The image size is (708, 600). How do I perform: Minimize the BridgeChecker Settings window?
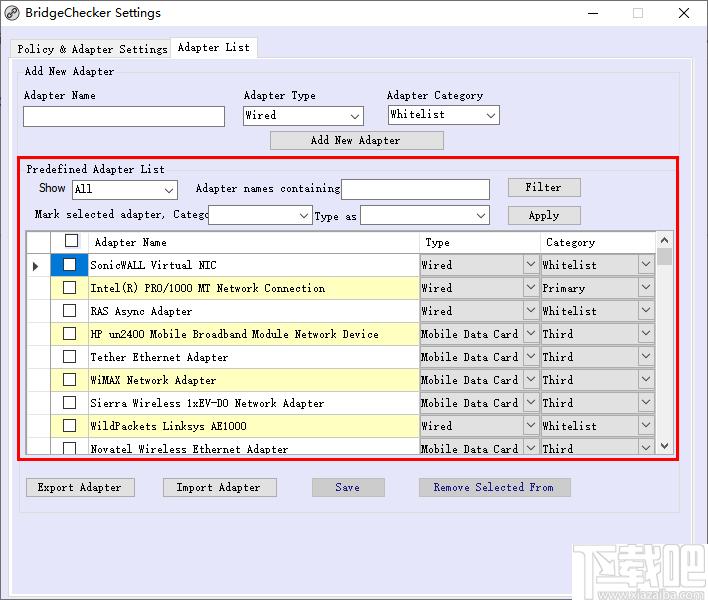[593, 13]
